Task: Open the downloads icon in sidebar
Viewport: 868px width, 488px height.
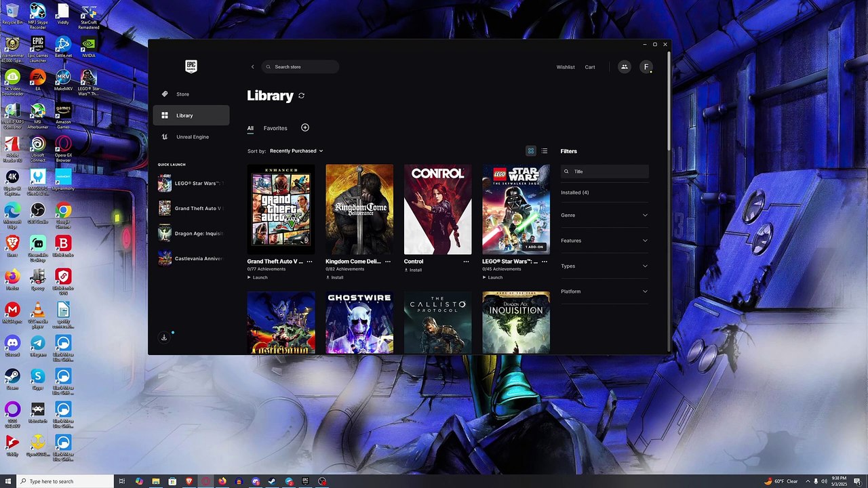Action: (163, 338)
